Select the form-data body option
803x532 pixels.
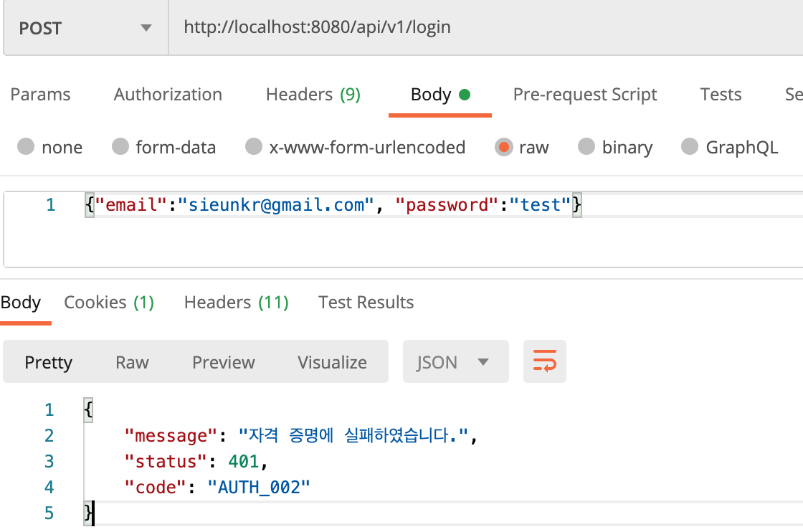point(120,148)
